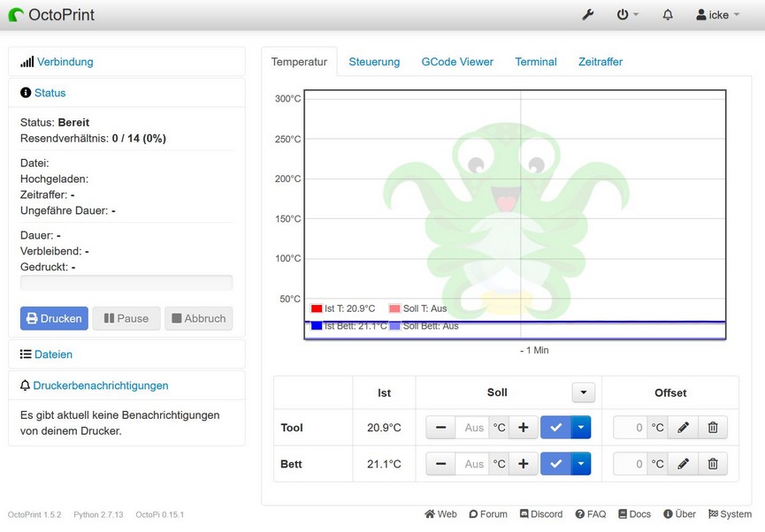Open settings with the wrench icon
765x532 pixels.
pos(588,15)
